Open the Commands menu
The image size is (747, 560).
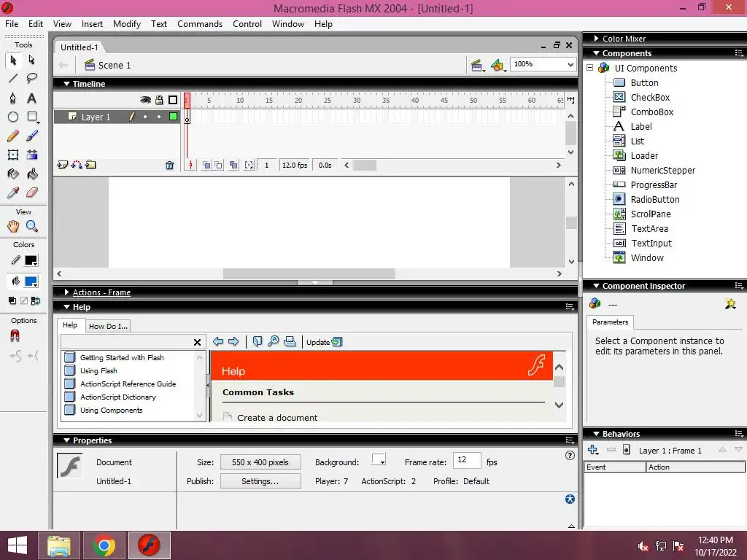(200, 24)
